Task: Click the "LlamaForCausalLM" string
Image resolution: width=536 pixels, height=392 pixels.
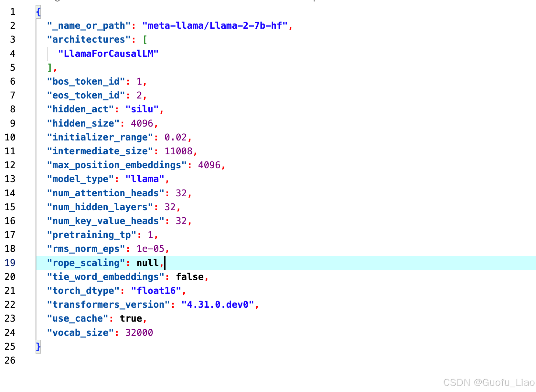Action: coord(108,53)
